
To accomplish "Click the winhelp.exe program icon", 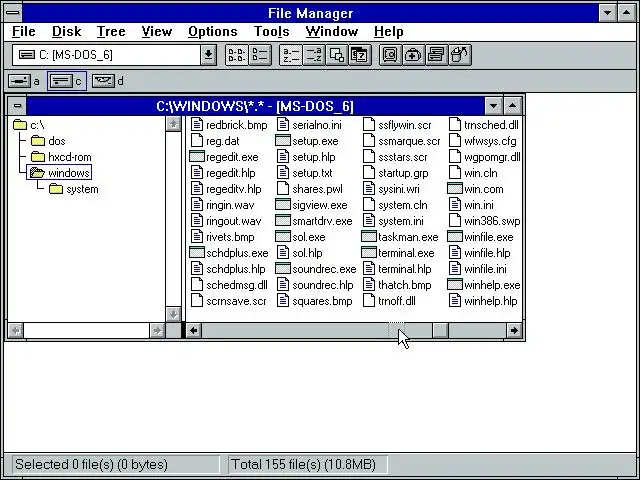I will point(455,284).
